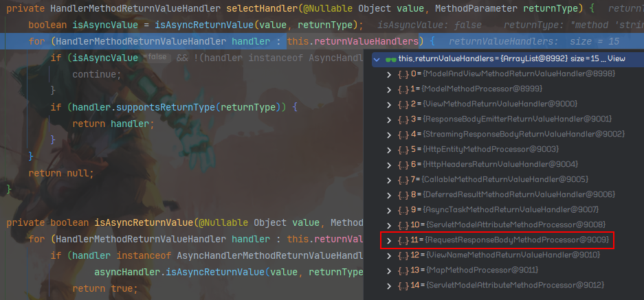Click the object icon of element 5
The image size is (644, 300).
[403, 150]
